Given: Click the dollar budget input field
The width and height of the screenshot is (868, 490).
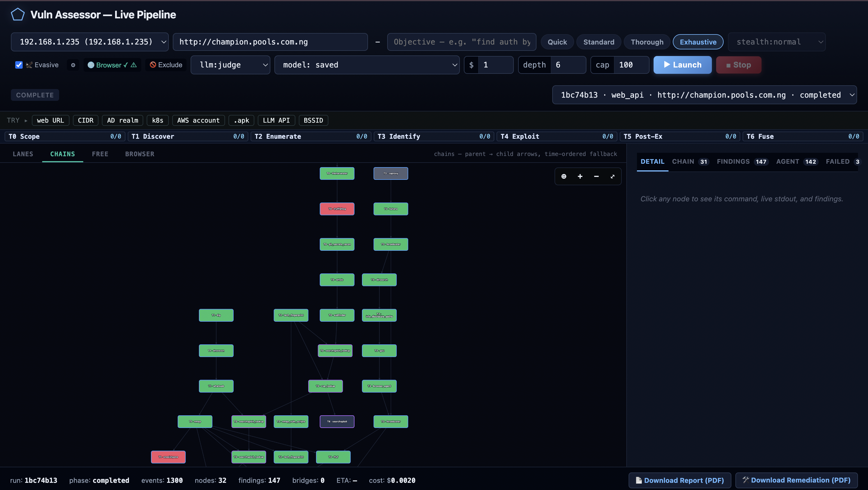Looking at the screenshot, I should pos(495,65).
